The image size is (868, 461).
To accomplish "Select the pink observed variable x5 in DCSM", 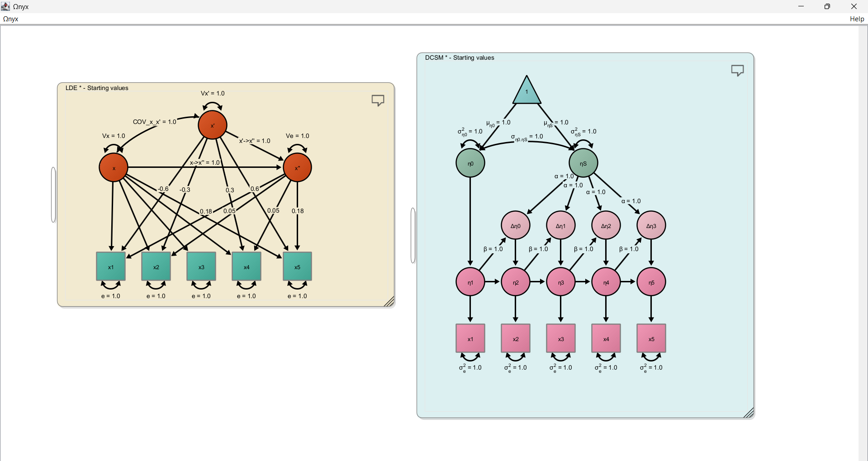I will click(x=651, y=339).
